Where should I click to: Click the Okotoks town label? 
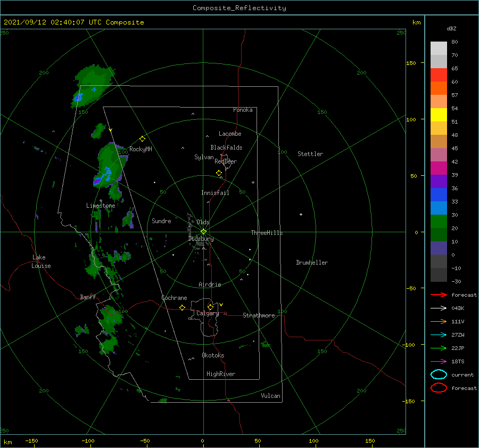click(x=213, y=355)
